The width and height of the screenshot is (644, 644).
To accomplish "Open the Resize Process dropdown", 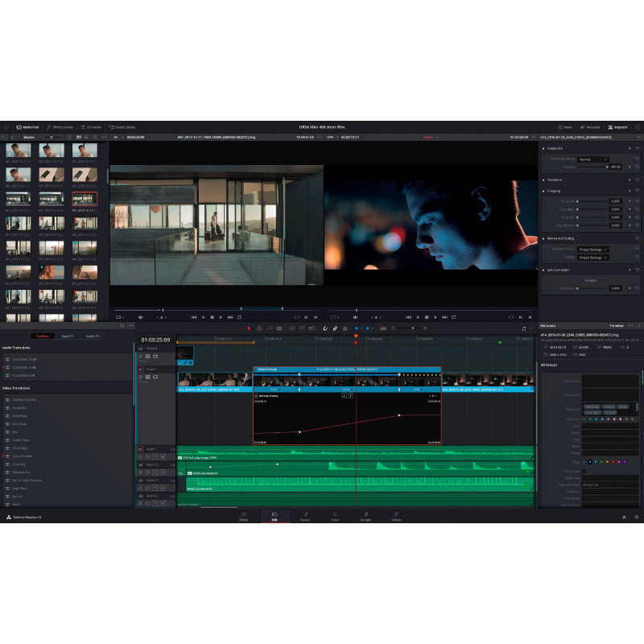I will (594, 250).
